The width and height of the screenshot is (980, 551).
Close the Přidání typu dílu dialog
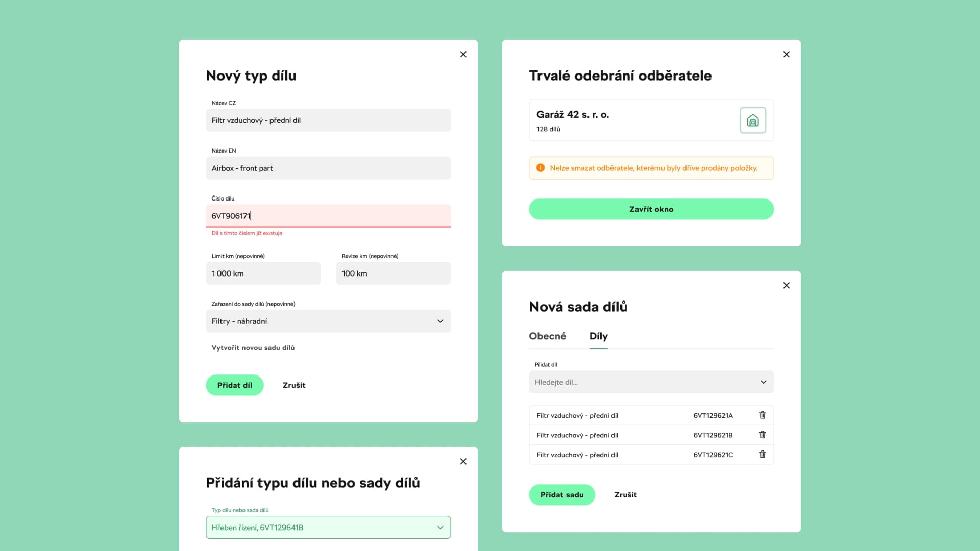tap(463, 461)
